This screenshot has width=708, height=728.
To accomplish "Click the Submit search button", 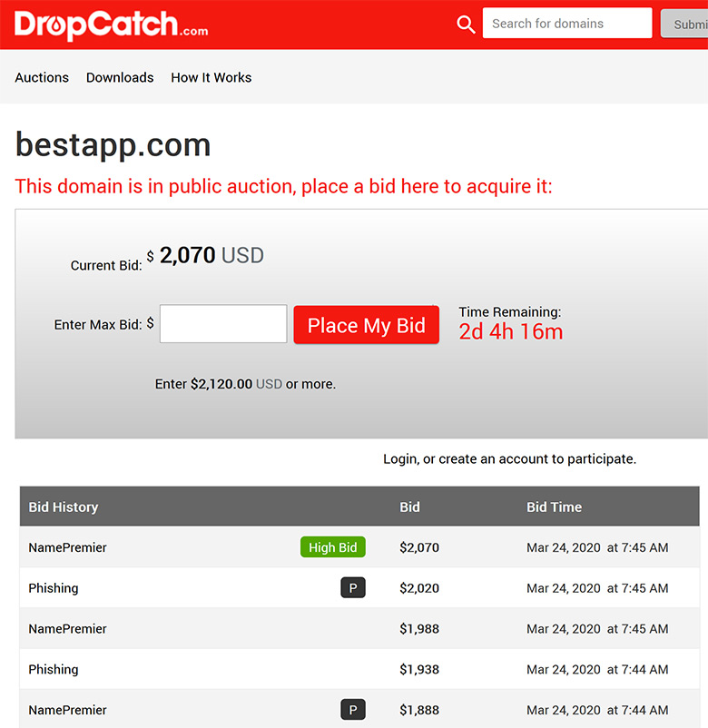I will (684, 24).
